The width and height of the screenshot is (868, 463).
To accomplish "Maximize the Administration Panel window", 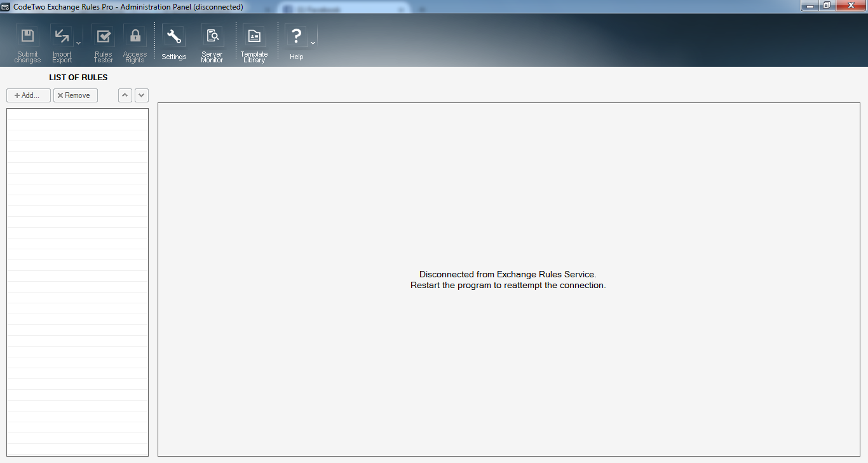I will coord(827,6).
